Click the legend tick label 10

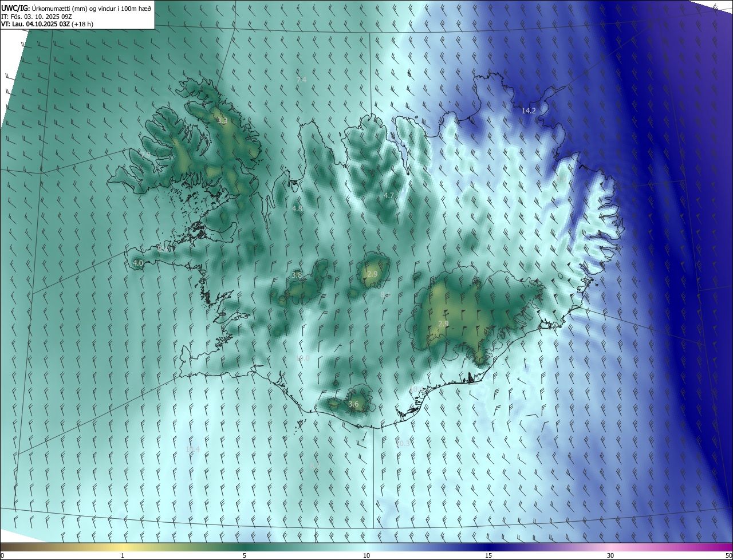(366, 555)
